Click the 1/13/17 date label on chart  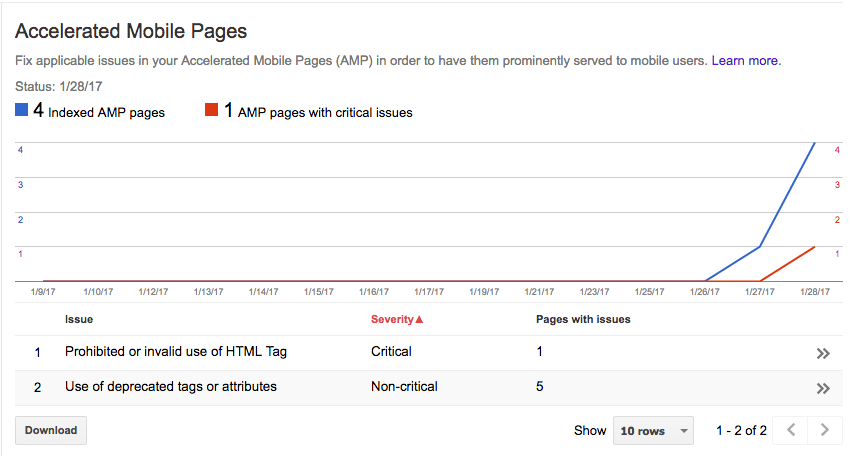(x=208, y=292)
